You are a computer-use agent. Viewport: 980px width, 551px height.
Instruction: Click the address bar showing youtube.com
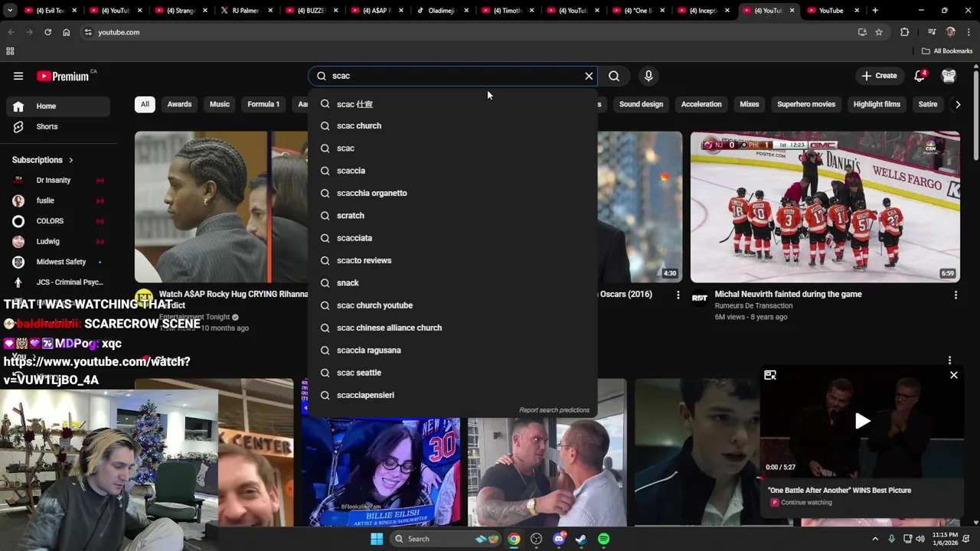pos(467,32)
